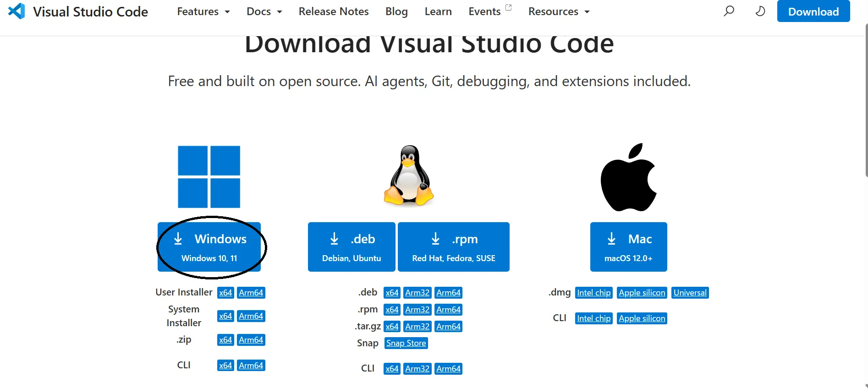Download Linux .deb Arm32 package

click(418, 293)
